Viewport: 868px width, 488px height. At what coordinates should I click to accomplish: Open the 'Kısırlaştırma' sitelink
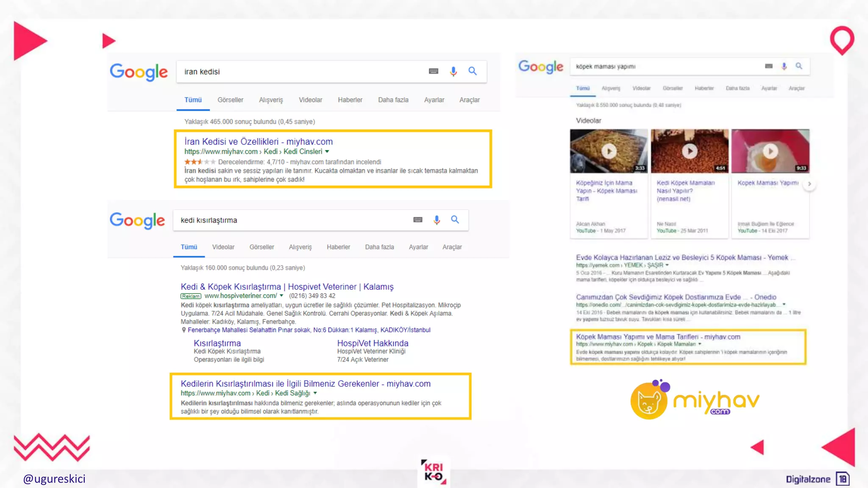coord(217,343)
